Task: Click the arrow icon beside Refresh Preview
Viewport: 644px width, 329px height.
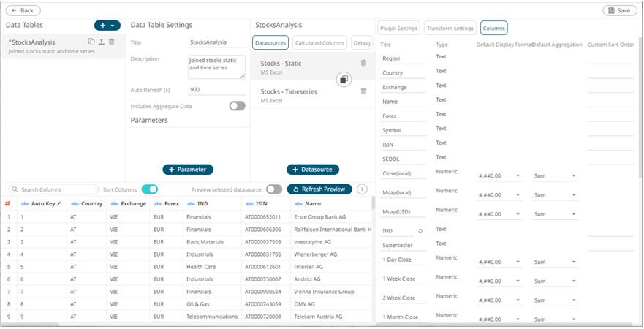Action: [x=363, y=189]
